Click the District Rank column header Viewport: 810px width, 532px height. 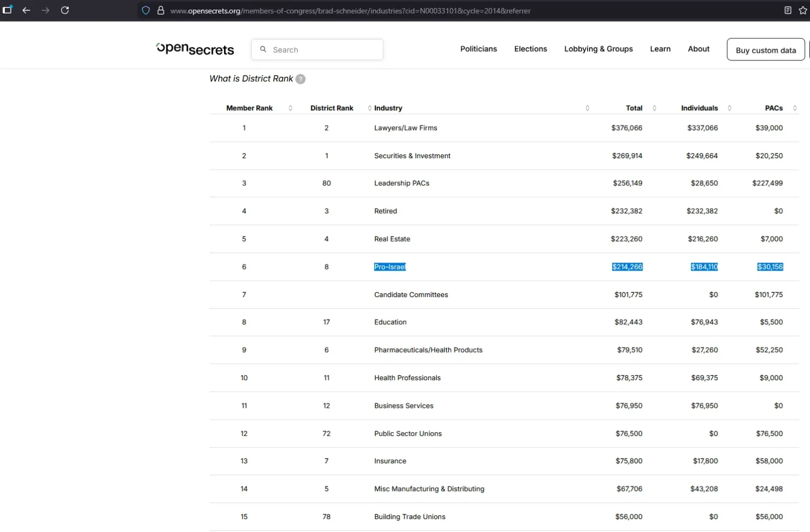pos(332,108)
